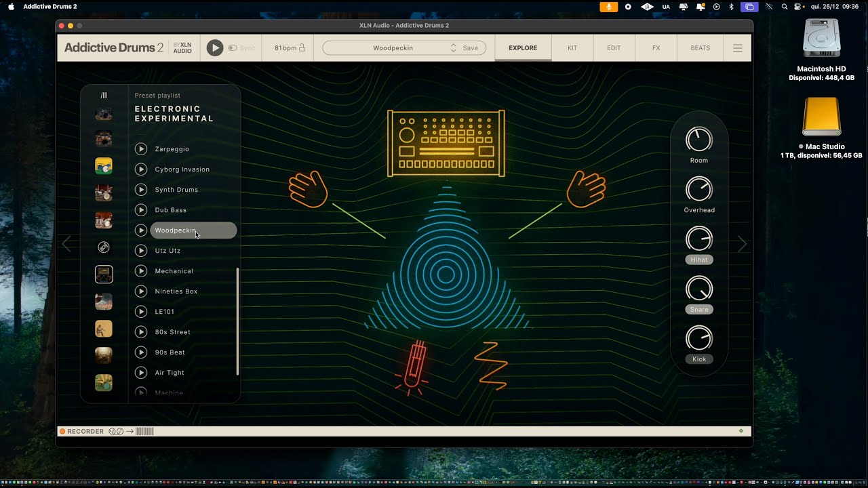Click the drum machine illustration
This screenshot has width=868, height=488.
pos(446,143)
